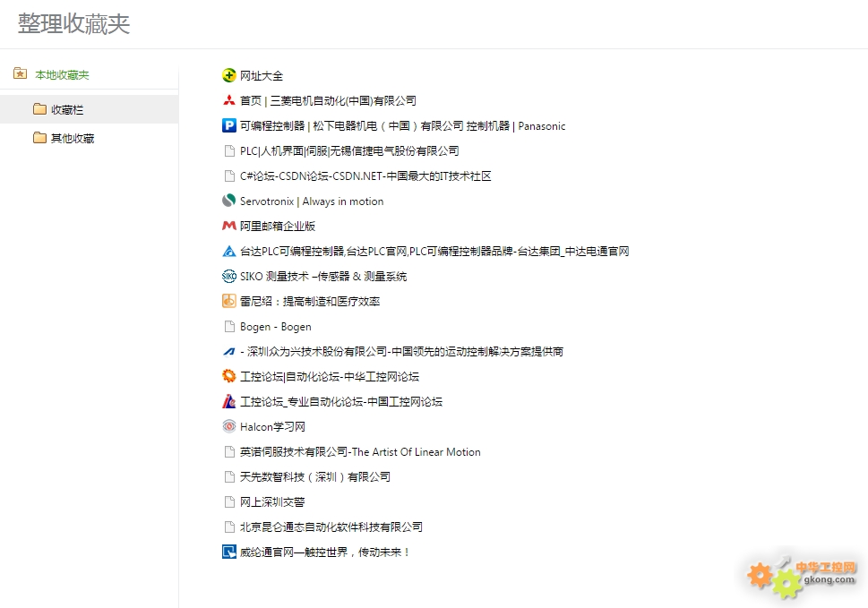The image size is (868, 608).
Task: Click the page icon beside C#论坛-CSDN bookmark
Action: pyautogui.click(x=229, y=176)
